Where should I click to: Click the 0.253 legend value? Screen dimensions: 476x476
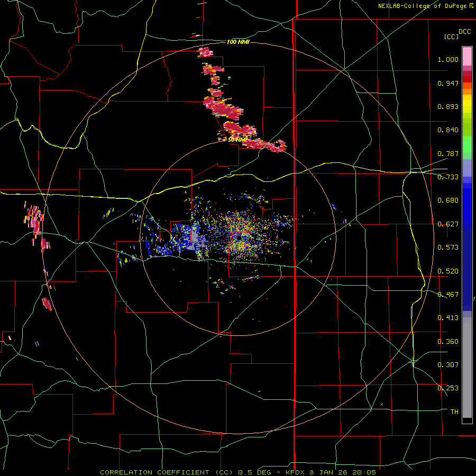click(x=448, y=388)
